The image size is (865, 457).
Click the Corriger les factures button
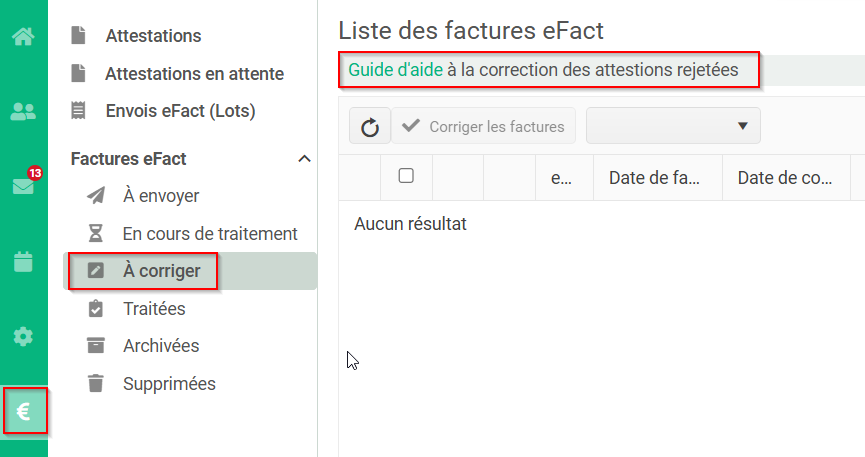(483, 126)
